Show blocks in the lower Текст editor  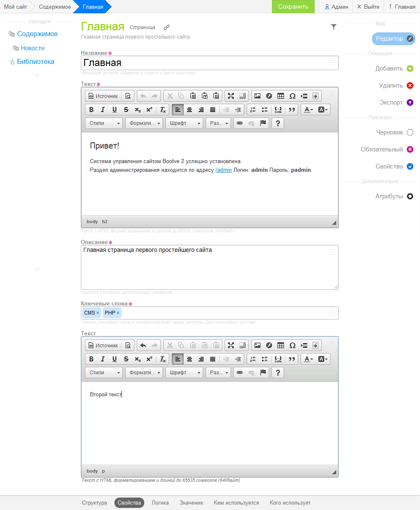coord(243,345)
